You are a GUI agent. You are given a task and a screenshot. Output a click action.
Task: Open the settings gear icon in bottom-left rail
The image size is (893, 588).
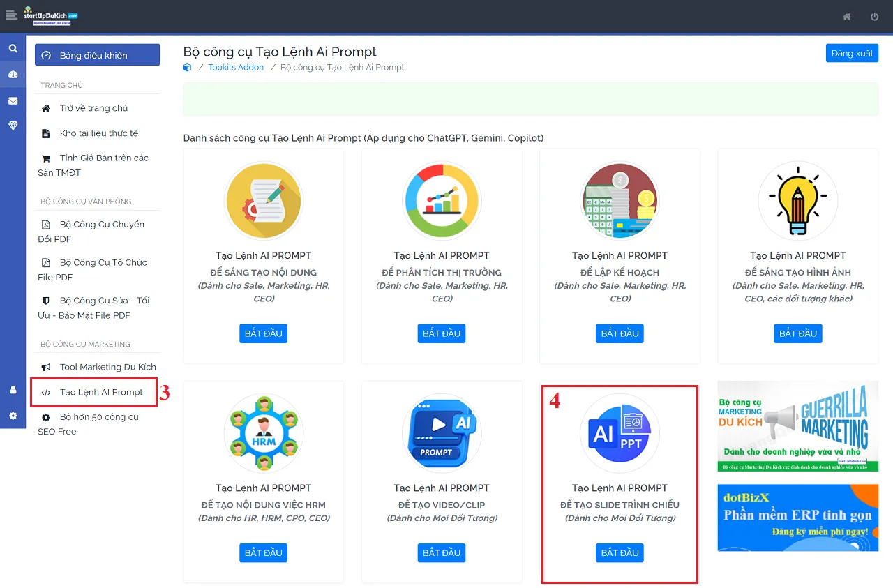pos(13,416)
